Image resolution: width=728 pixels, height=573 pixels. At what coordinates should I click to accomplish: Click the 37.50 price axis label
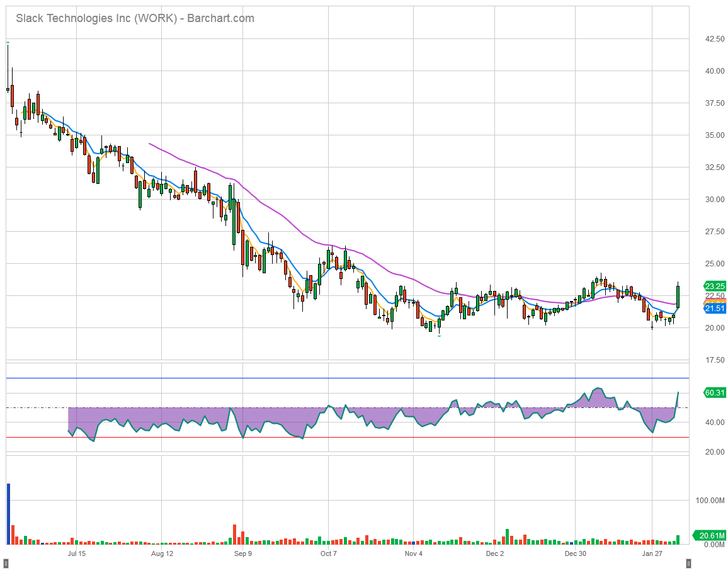[x=715, y=103]
